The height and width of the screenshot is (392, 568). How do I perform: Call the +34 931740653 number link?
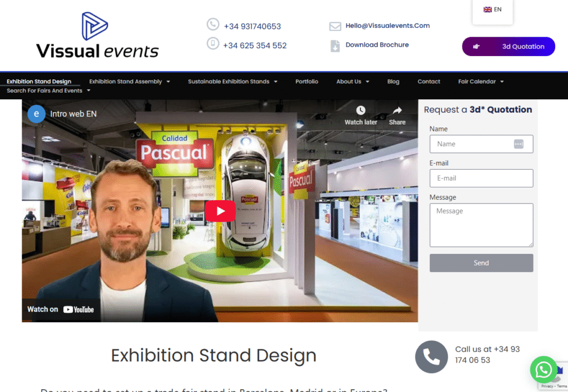pos(252,27)
